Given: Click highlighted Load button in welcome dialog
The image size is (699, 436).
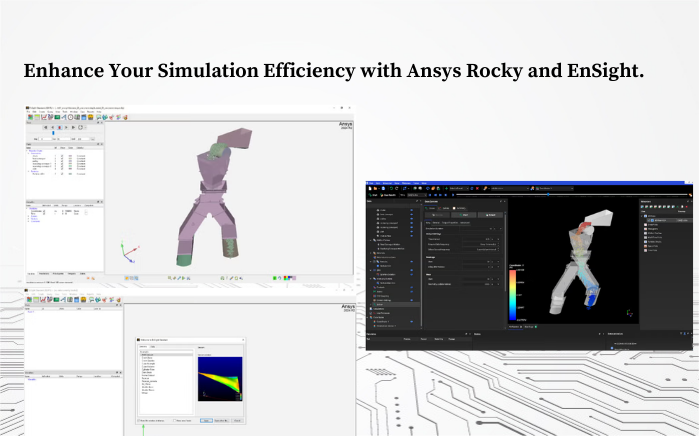Looking at the screenshot, I should click(206, 420).
